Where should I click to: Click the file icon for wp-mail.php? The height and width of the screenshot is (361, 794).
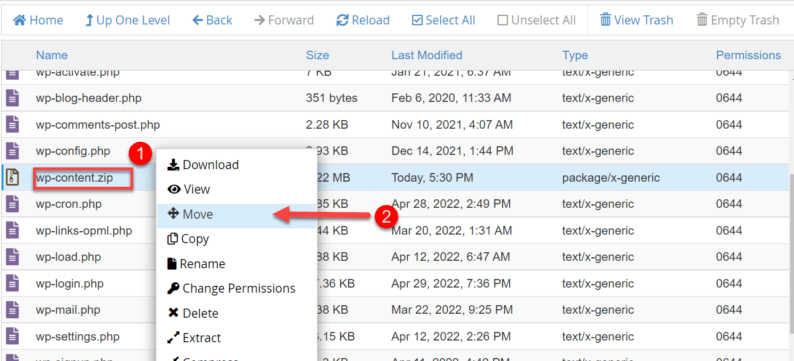13,309
